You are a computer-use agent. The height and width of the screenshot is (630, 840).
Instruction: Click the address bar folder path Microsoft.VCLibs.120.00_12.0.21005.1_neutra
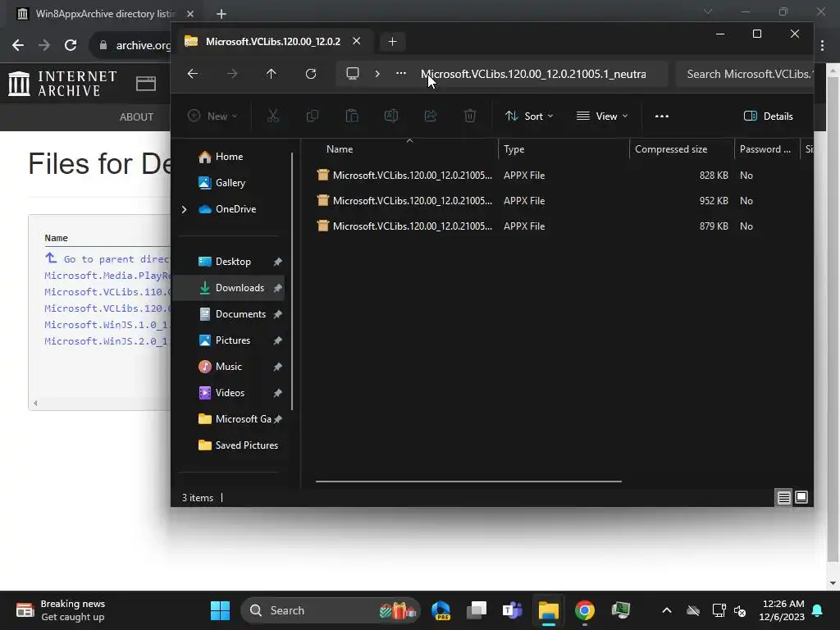(x=533, y=74)
